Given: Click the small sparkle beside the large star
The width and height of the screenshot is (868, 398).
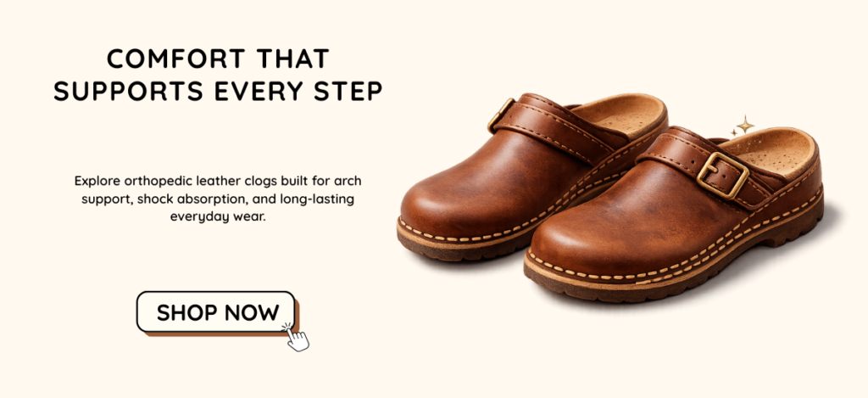Looking at the screenshot, I should tap(734, 133).
